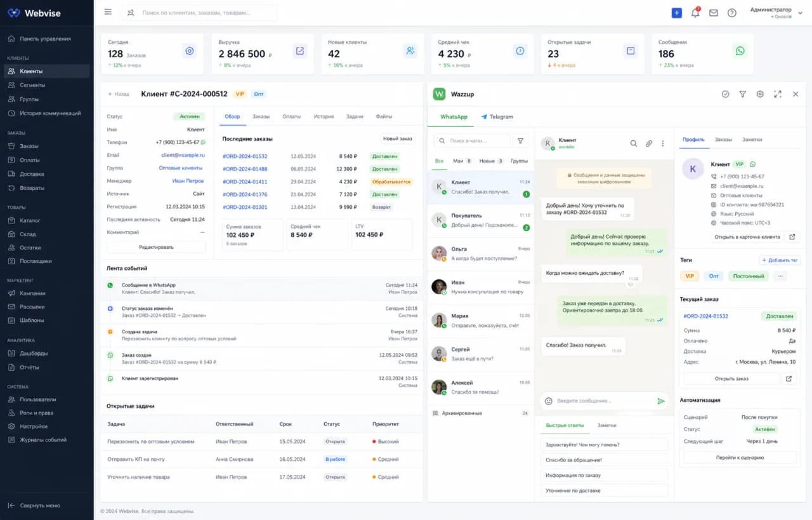Search within the conversation magnifier icon

[x=633, y=143]
